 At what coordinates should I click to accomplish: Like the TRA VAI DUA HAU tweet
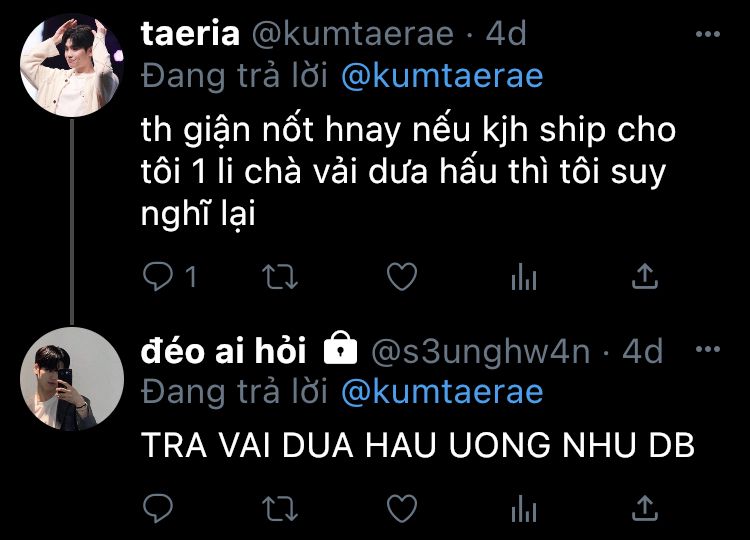pyautogui.click(x=402, y=508)
